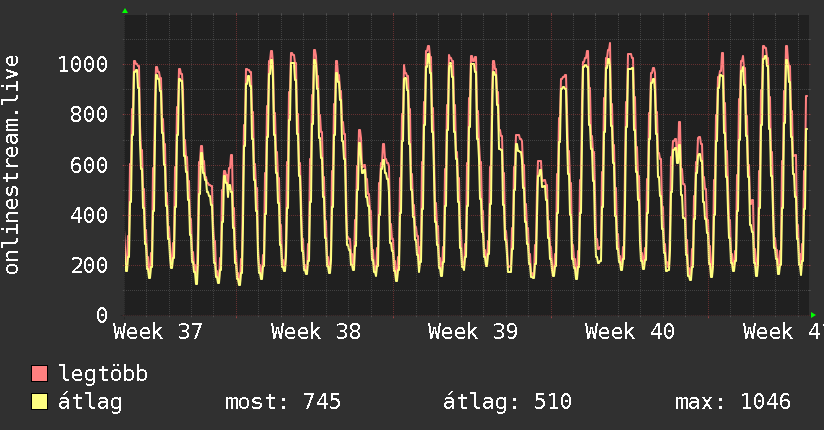Click the onlinestream.live vertical axis title

tap(12, 165)
